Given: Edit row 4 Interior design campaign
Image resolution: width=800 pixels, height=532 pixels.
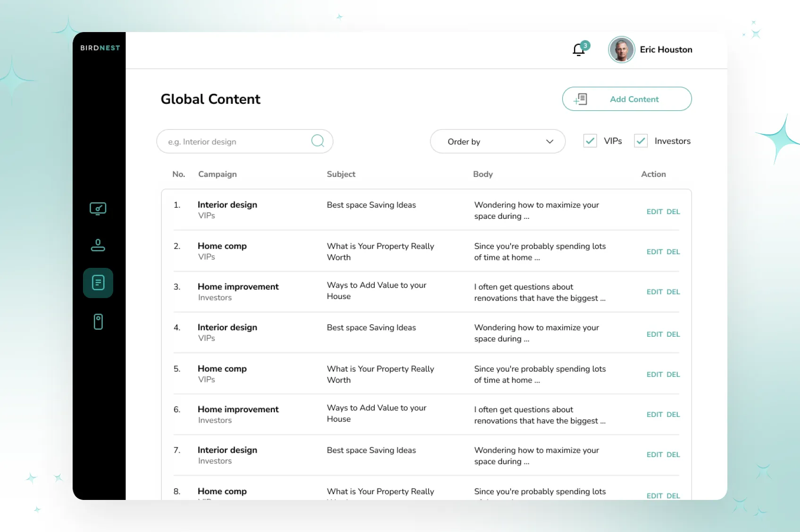Looking at the screenshot, I should (654, 334).
